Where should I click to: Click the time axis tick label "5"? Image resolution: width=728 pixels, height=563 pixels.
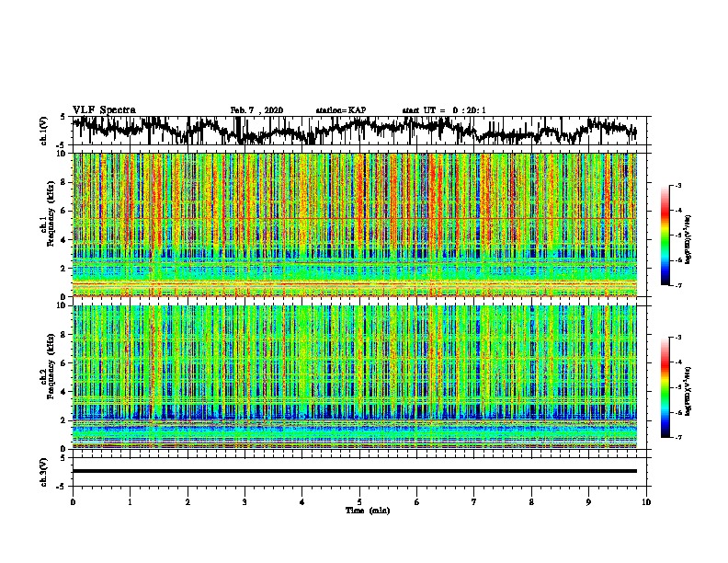[359, 501]
